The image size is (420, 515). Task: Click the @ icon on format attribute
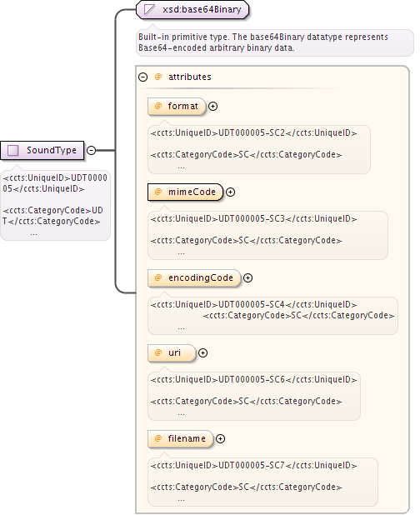[158, 106]
